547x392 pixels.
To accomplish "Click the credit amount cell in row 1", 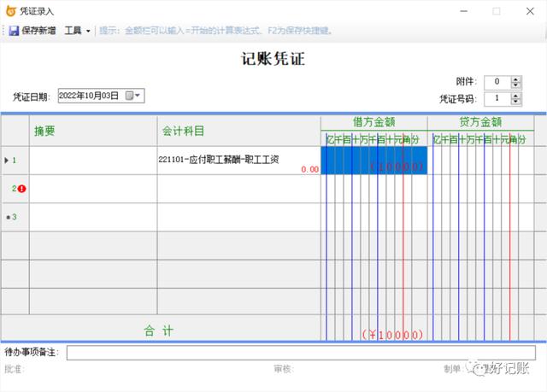I will (x=480, y=161).
